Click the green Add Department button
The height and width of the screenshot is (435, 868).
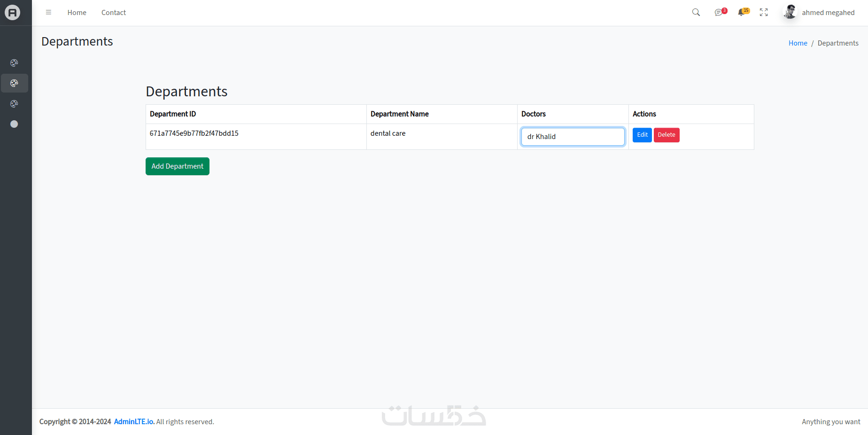pos(178,166)
